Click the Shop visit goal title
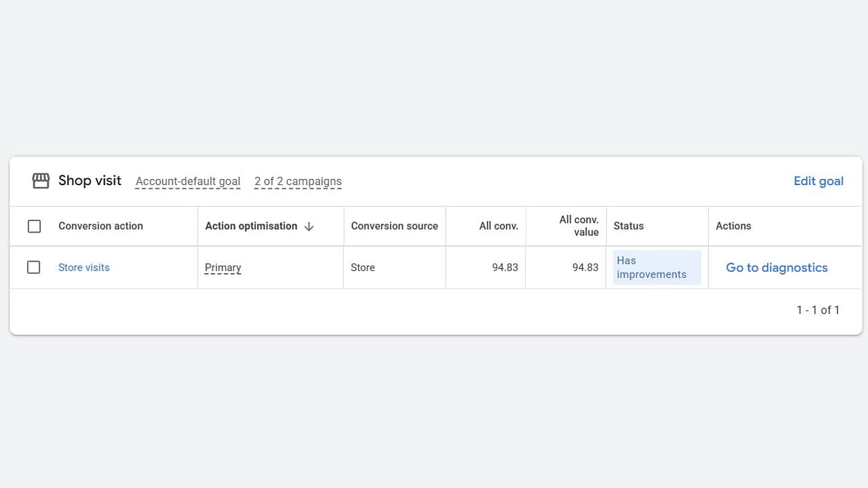 tap(90, 181)
